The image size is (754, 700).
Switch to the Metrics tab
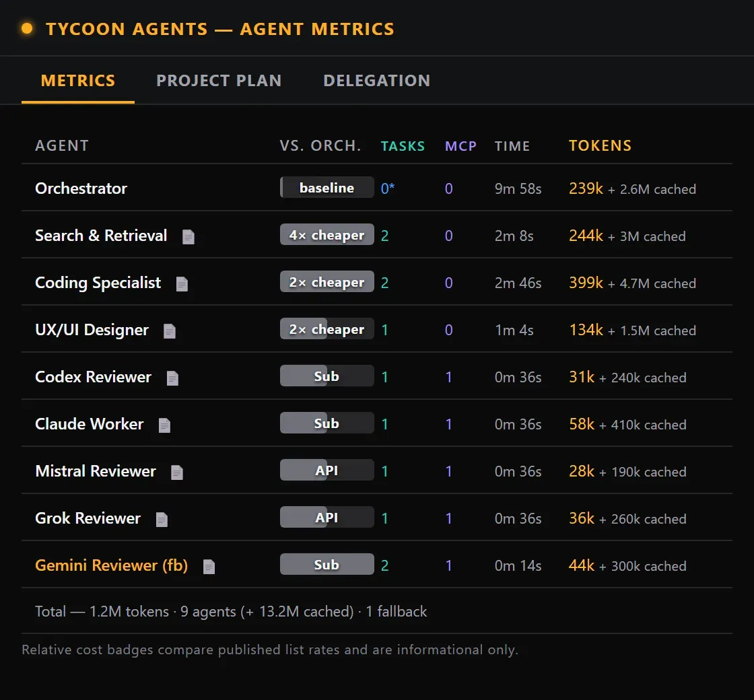(78, 80)
